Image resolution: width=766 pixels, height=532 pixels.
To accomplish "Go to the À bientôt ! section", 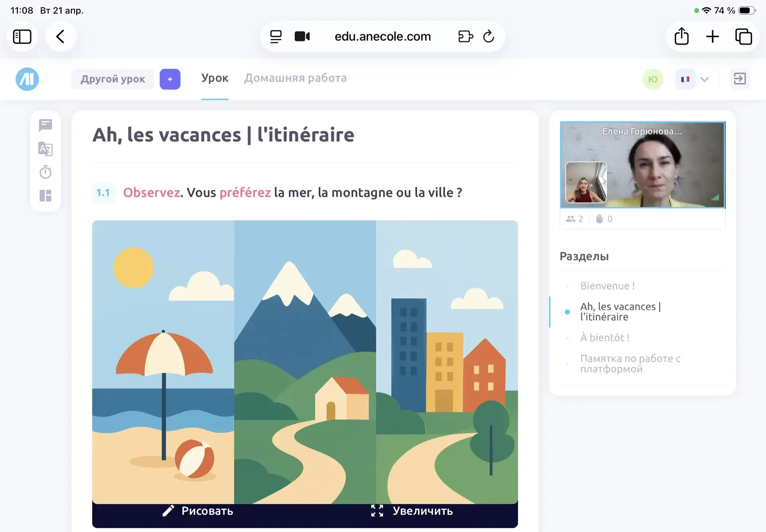I will point(604,337).
